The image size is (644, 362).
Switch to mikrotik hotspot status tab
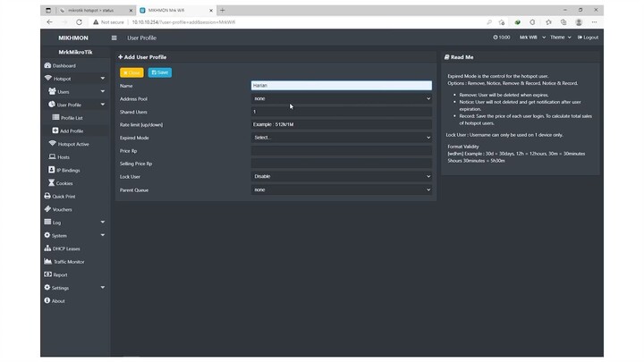[96, 10]
